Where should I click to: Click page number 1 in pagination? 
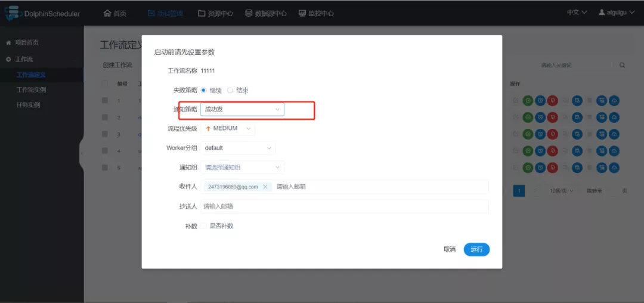click(519, 190)
